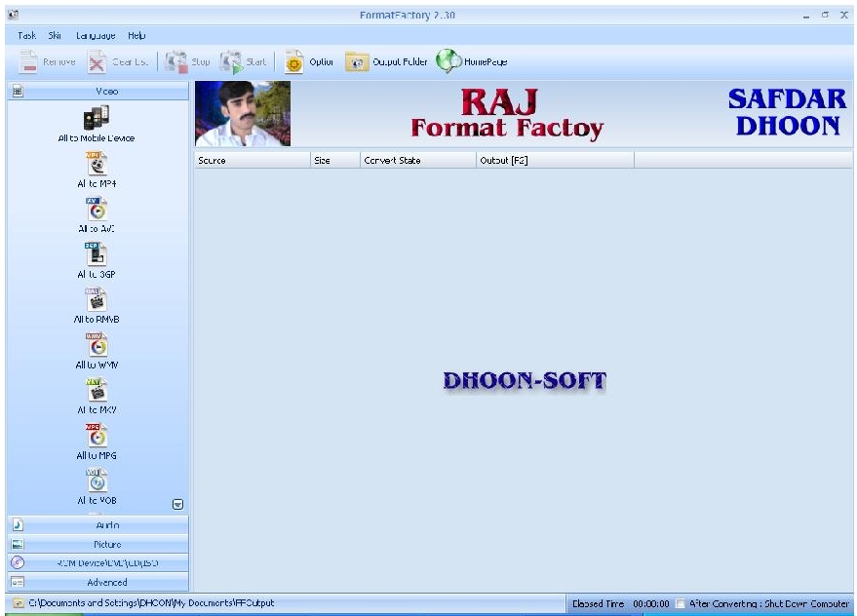Screen dimensions: 857x616
Task: Click the Start toolbar icon
Action: point(231,61)
